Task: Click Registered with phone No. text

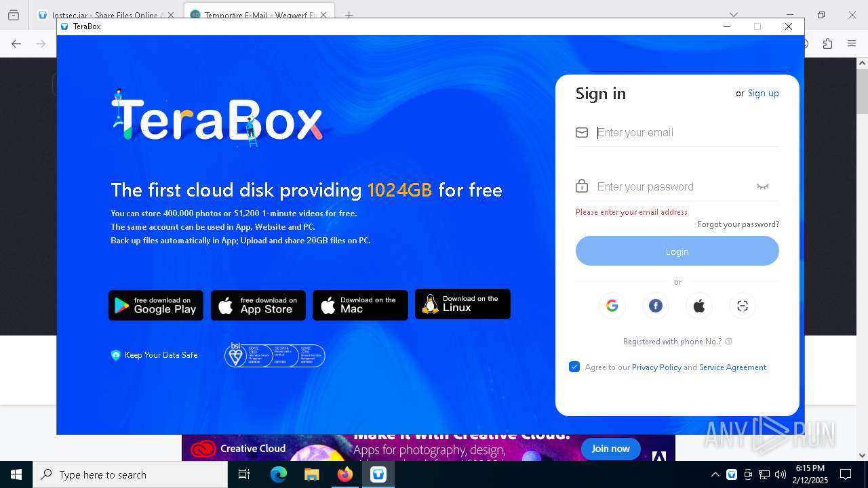Action: (x=673, y=342)
